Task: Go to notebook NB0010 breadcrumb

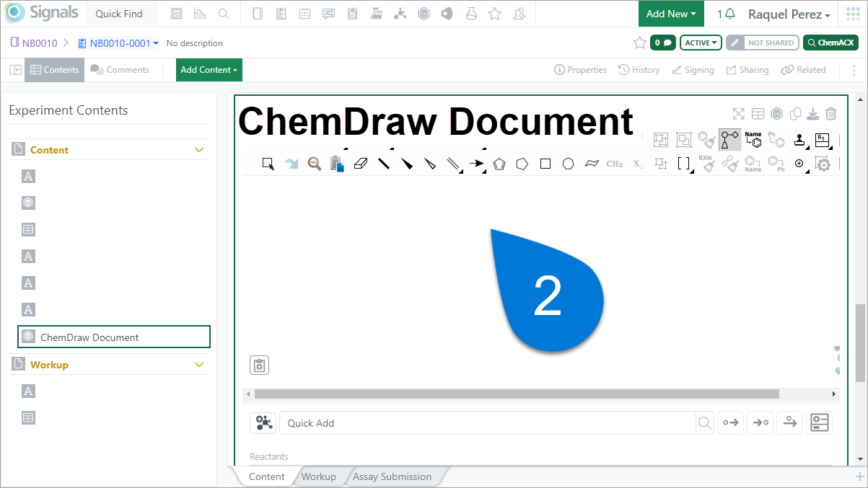Action: click(34, 43)
